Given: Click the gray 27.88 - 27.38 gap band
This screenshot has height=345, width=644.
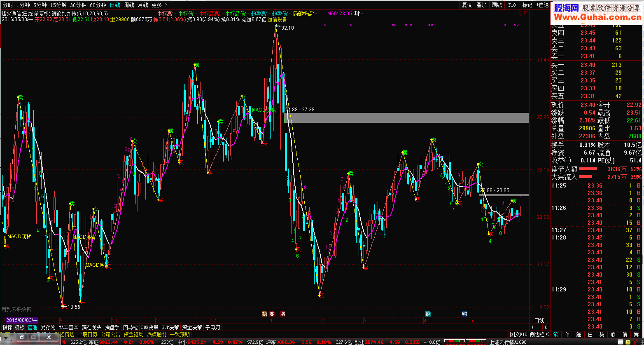Looking at the screenshot, I should point(406,118).
